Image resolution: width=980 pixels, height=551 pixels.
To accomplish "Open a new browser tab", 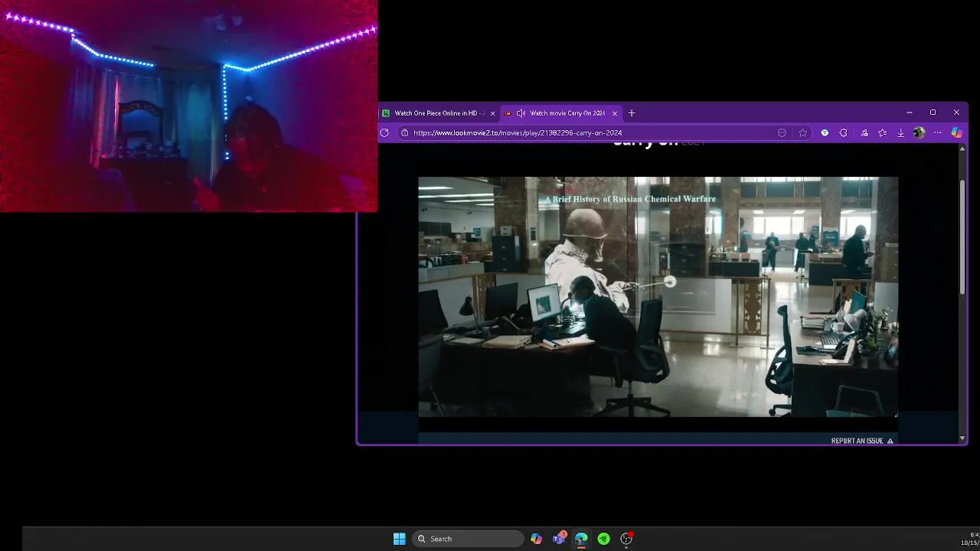I will click(x=632, y=113).
